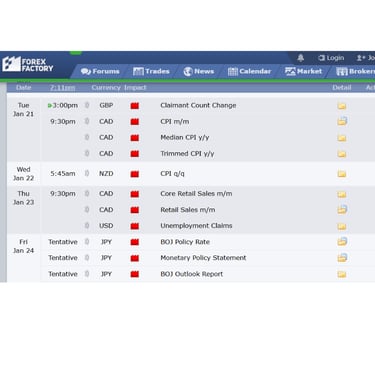
Task: Open Monetary Policy Statement event
Action: point(203,258)
